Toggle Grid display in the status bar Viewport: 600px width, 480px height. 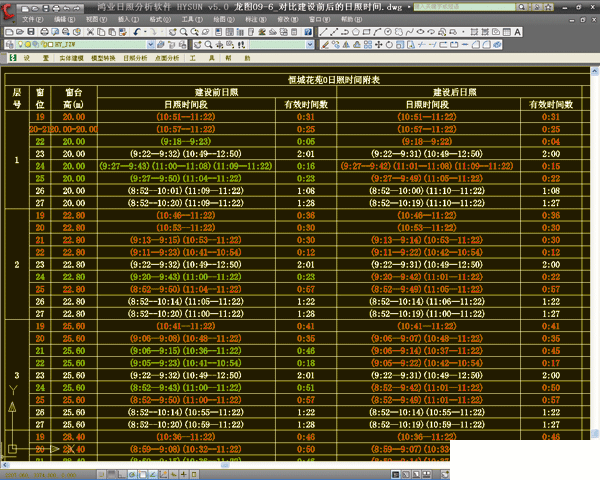112,475
